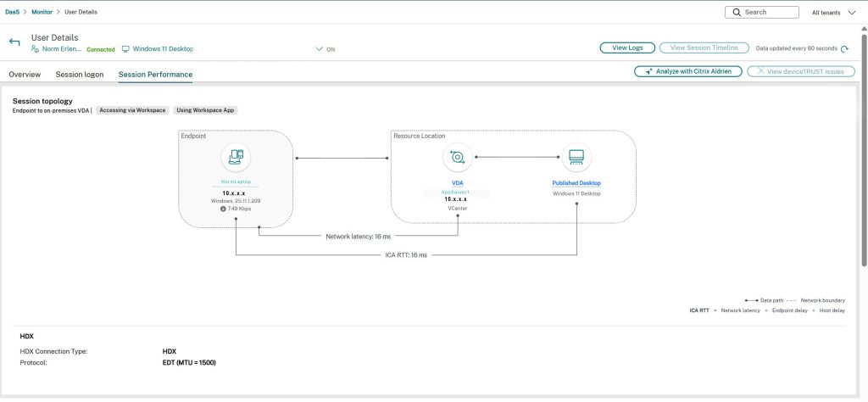Click the 7.49 Kbps bandwidth value
Viewport: 868px width, 402px height.
pyautogui.click(x=240, y=209)
